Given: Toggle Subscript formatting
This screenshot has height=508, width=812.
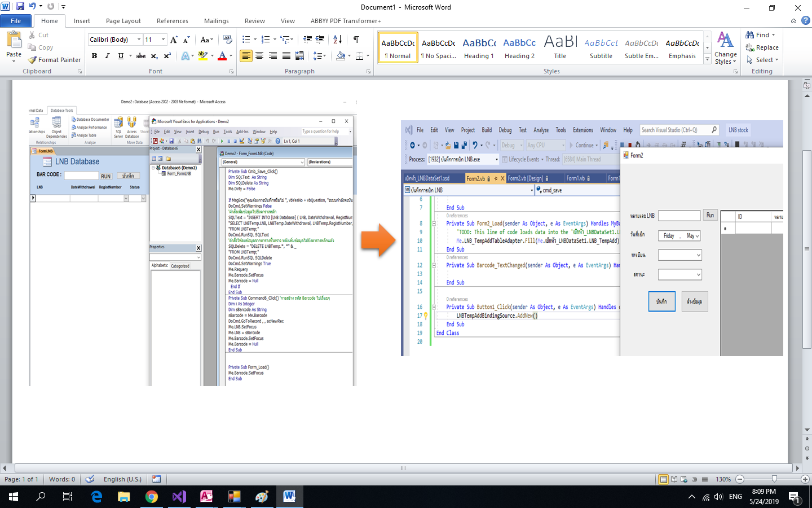Looking at the screenshot, I should 155,56.
